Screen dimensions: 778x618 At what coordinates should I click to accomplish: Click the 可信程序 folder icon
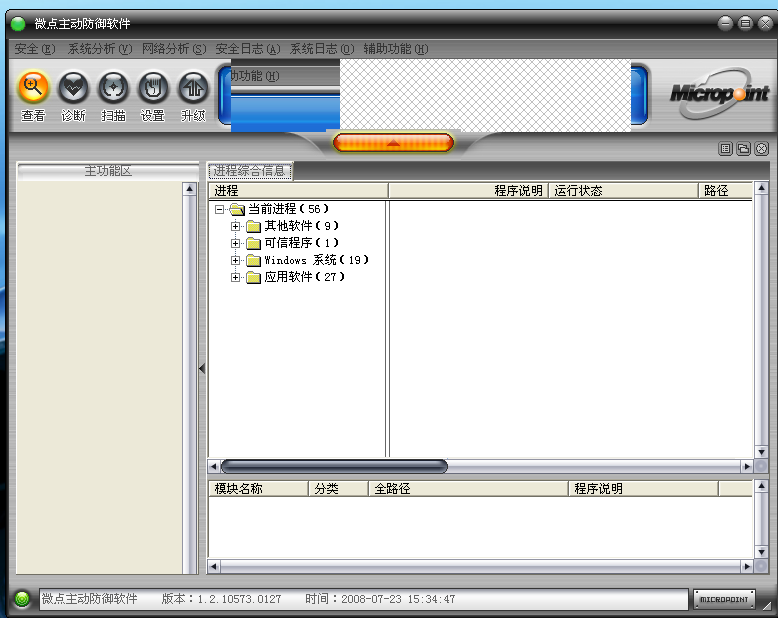click(254, 244)
